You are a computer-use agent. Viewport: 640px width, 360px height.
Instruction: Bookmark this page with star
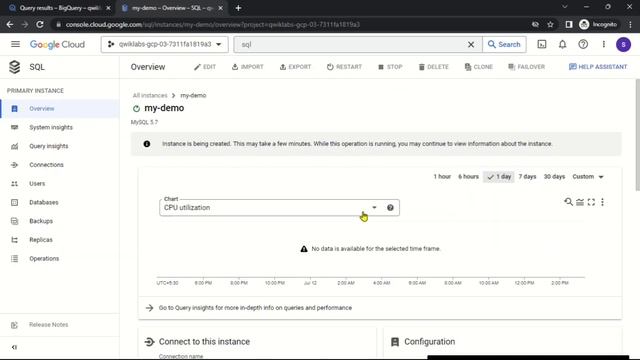pyautogui.click(x=550, y=24)
